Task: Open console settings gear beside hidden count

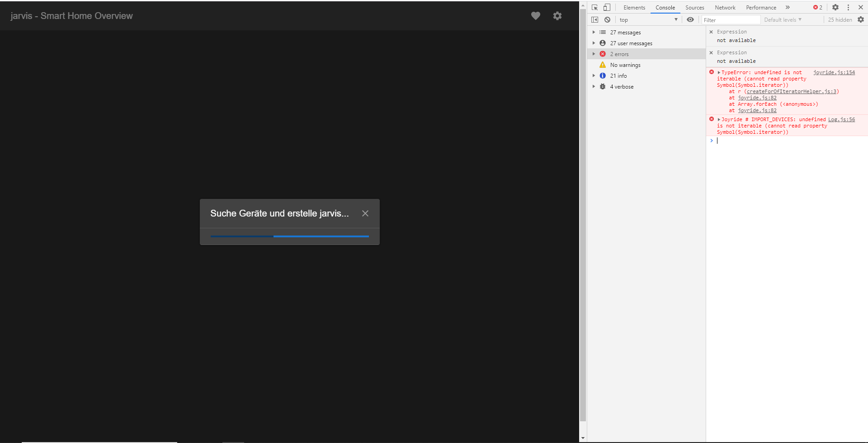Action: click(x=861, y=20)
